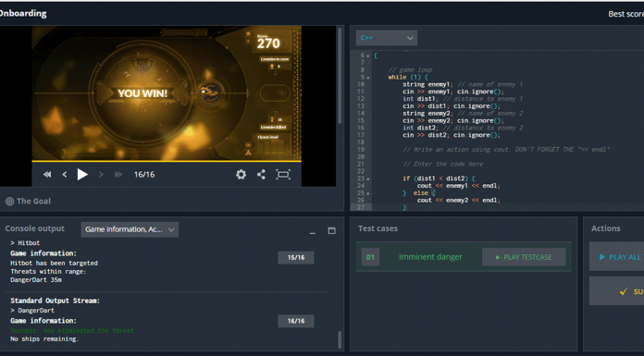Share the replay
This screenshot has height=356, width=644.
pyautogui.click(x=261, y=175)
